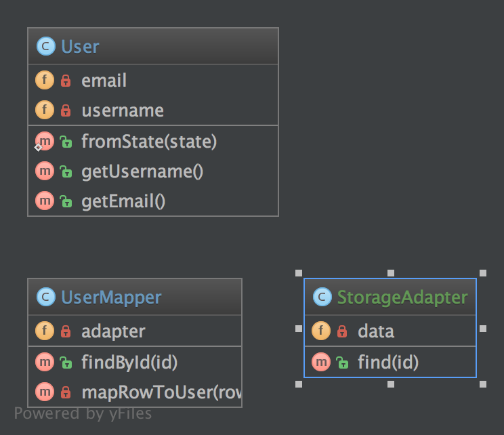Click the bottom-right selection handle of StorageAdapter
This screenshot has width=504, height=435.
[x=482, y=384]
